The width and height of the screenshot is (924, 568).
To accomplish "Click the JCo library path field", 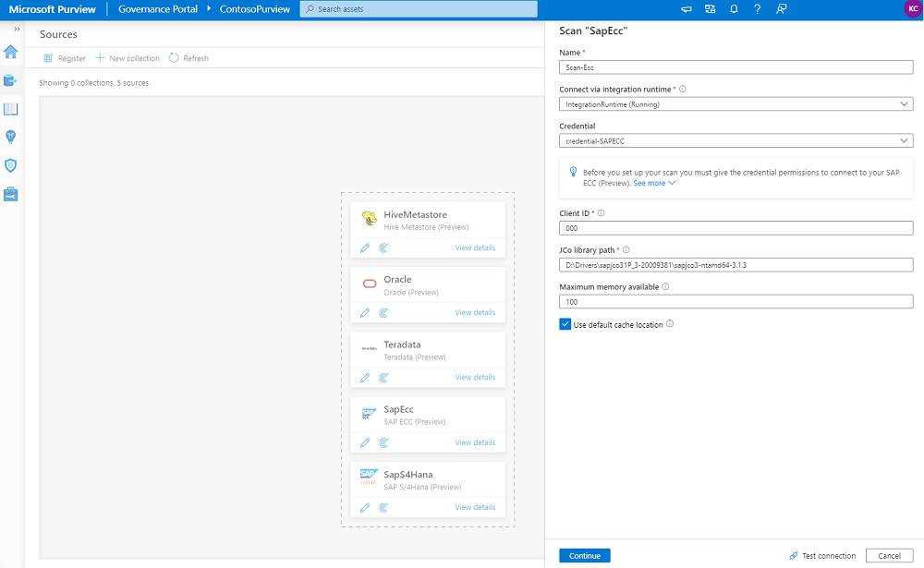I will (x=736, y=265).
